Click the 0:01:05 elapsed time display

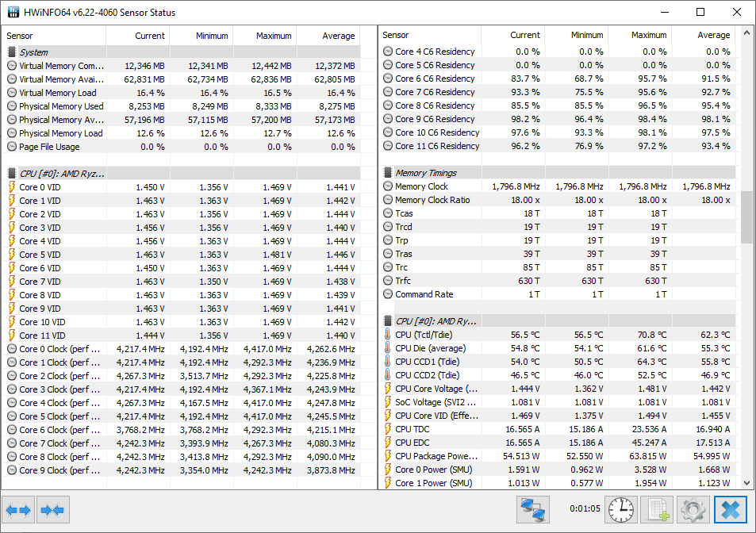[585, 508]
